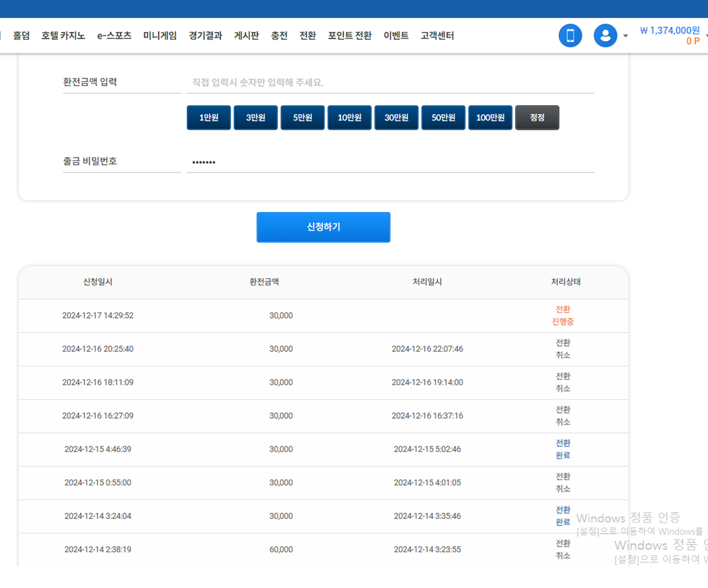
Task: Submit with the 신청하기 button
Action: click(x=323, y=227)
